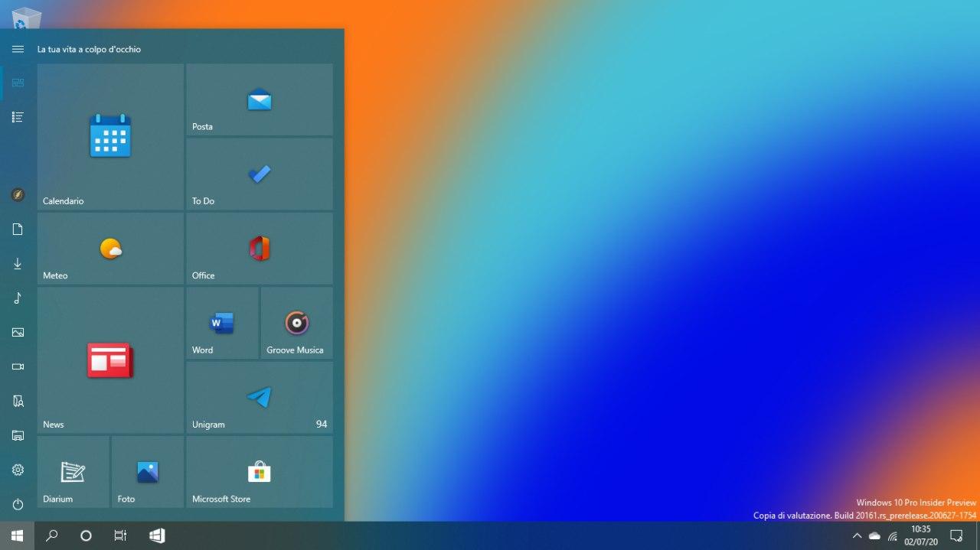Open the Power options button
The image size is (980, 550).
pos(18,504)
